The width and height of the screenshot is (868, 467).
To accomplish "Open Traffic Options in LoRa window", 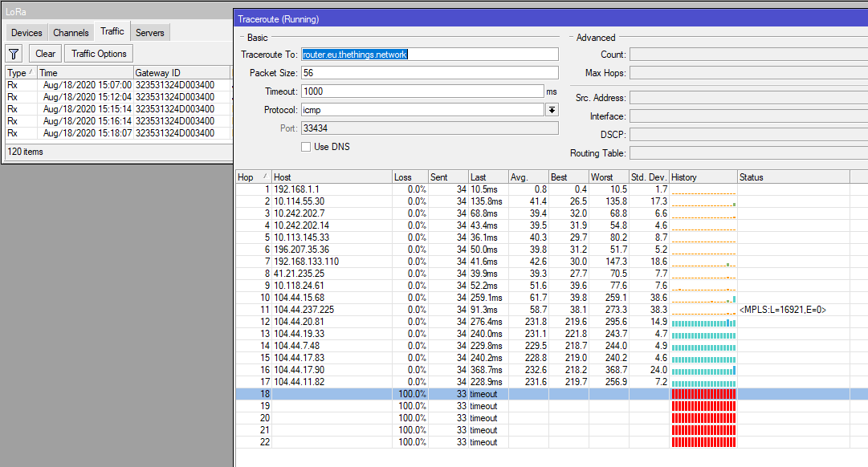I will tap(99, 54).
